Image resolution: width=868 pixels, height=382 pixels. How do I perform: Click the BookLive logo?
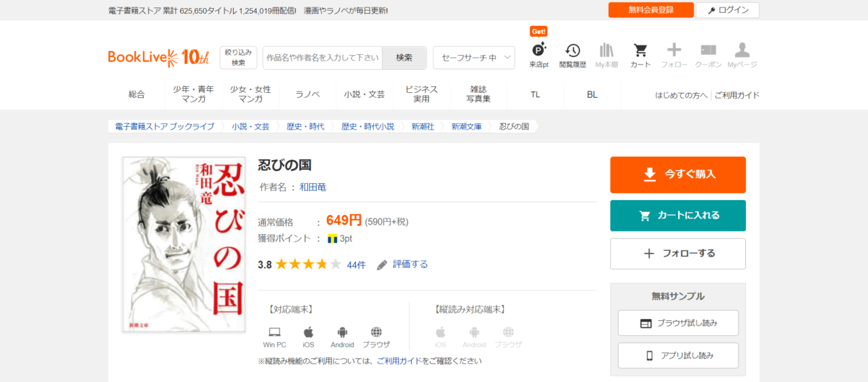click(159, 58)
